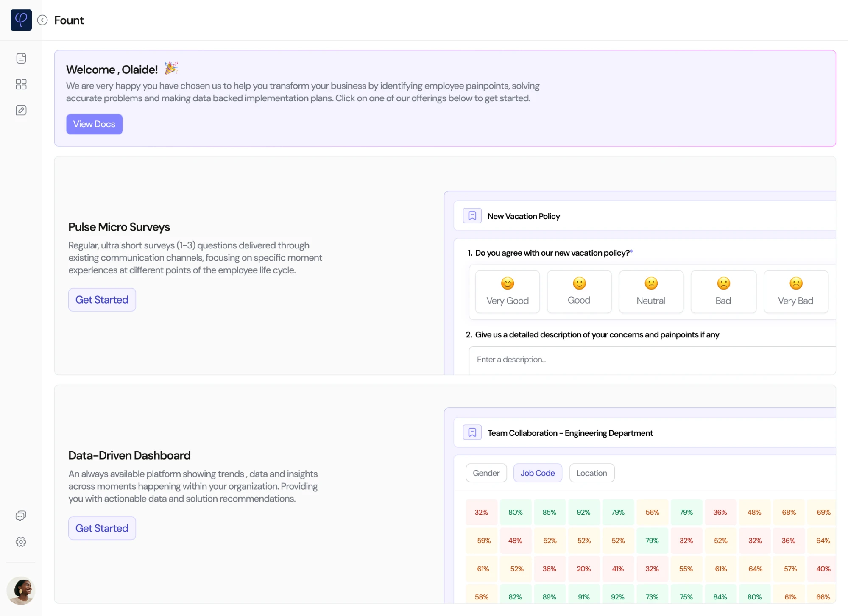Switch to the Location tab
The height and width of the screenshot is (616, 848).
[592, 473]
